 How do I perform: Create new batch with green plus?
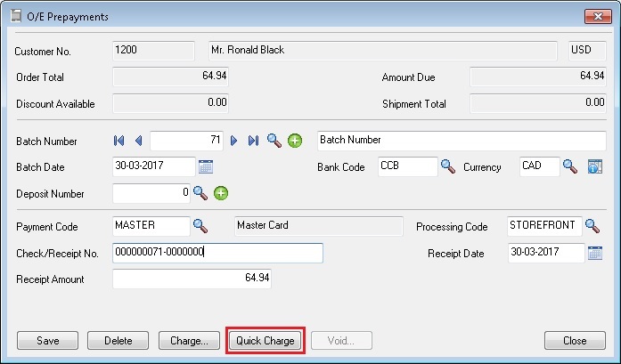point(295,141)
